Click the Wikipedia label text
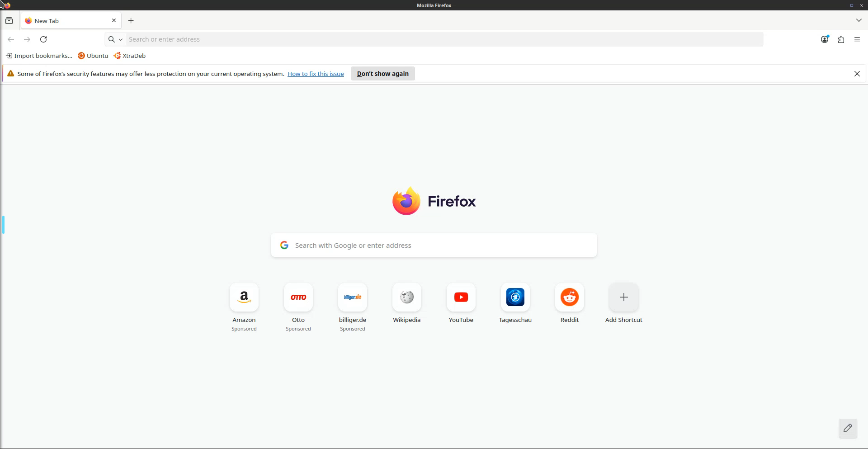The height and width of the screenshot is (449, 868). 407,320
